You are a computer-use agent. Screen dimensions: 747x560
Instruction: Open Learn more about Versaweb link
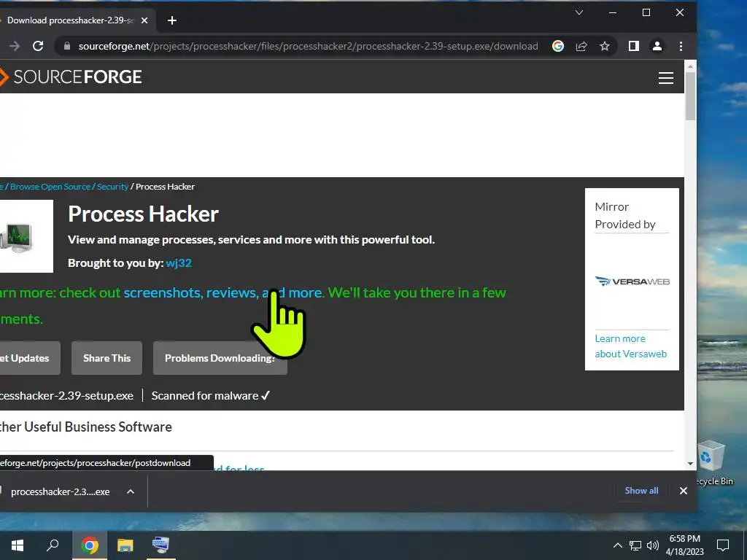(631, 346)
